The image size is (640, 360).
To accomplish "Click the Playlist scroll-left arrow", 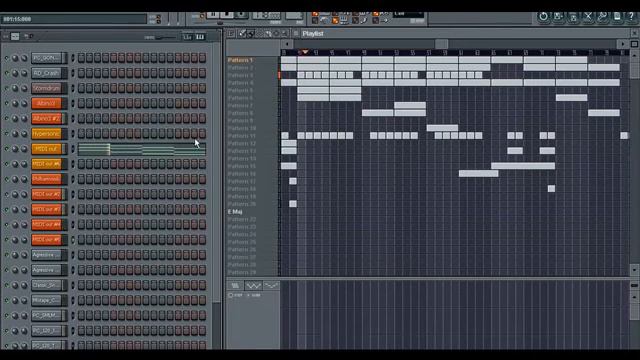I will [x=287, y=44].
